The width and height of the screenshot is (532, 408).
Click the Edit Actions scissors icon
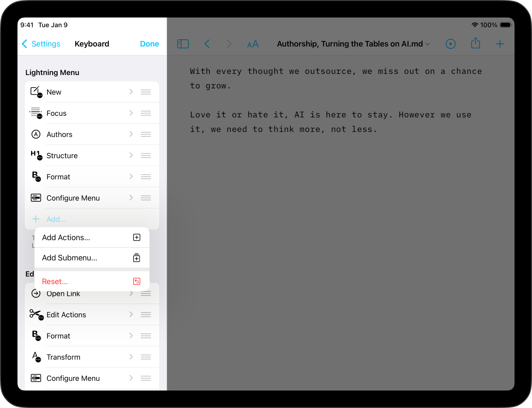tap(36, 314)
